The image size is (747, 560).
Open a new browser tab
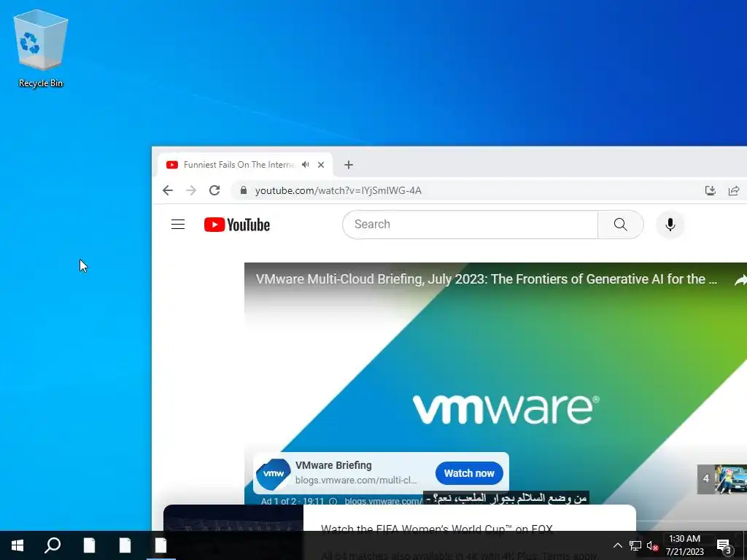(x=349, y=165)
